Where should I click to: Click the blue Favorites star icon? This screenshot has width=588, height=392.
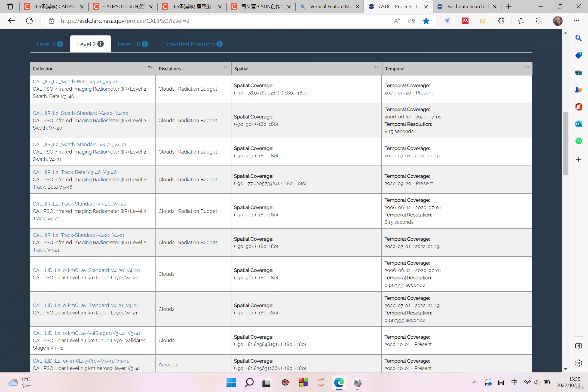426,21
